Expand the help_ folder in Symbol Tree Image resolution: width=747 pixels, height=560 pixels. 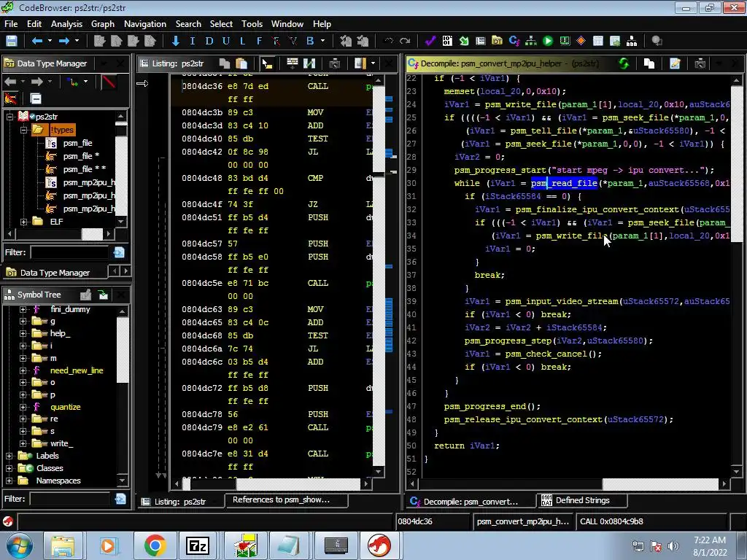(23, 334)
